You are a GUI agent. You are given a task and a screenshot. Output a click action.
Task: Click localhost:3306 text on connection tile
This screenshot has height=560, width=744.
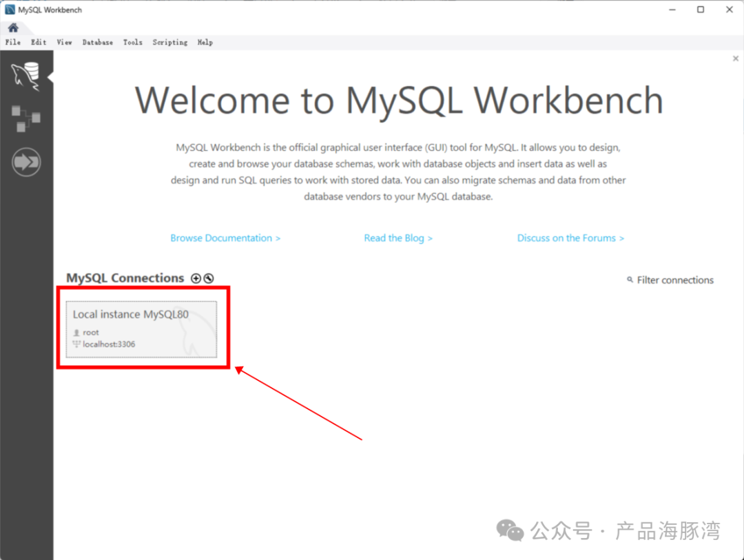tap(109, 344)
